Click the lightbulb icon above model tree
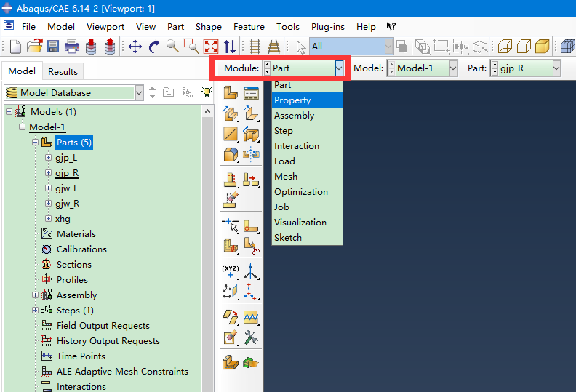Screen dimensions: 576x392 click(207, 92)
